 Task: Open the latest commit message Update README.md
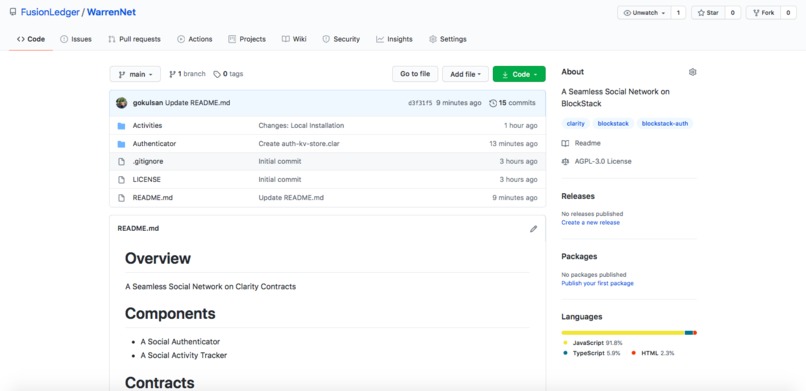(197, 103)
